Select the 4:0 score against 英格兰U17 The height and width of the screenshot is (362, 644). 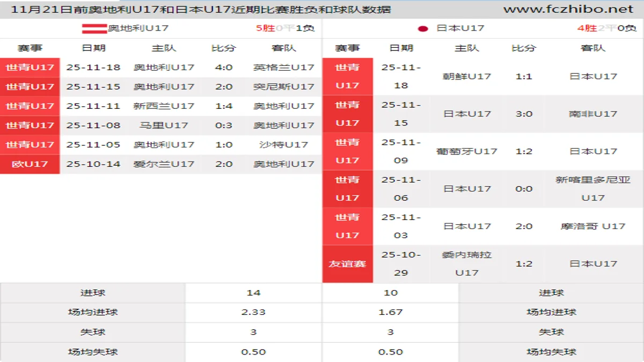pos(224,68)
